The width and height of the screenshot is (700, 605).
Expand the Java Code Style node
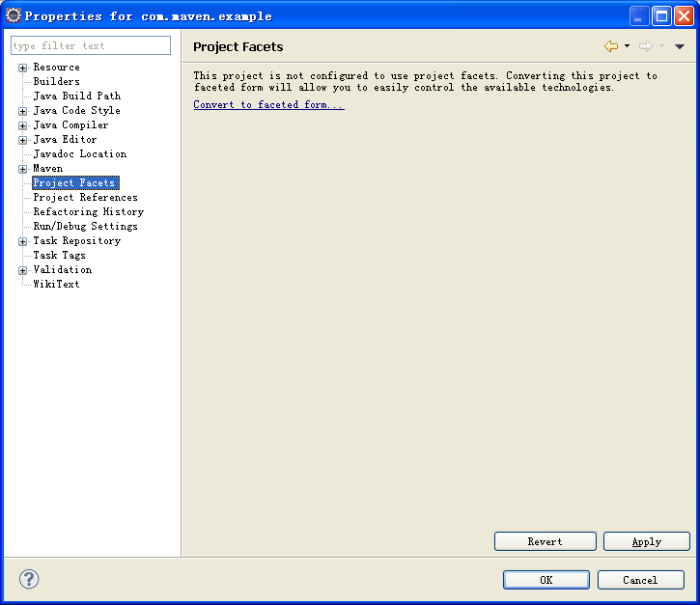(23, 111)
